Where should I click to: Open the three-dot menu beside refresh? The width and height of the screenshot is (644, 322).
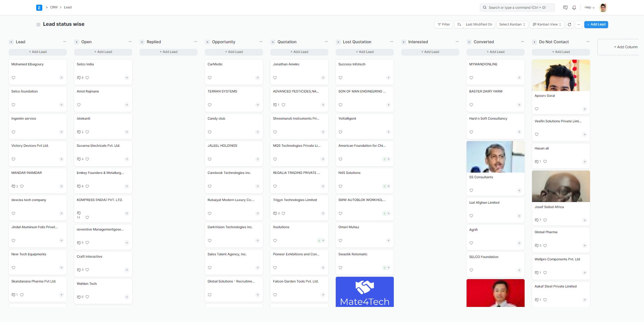(579, 24)
